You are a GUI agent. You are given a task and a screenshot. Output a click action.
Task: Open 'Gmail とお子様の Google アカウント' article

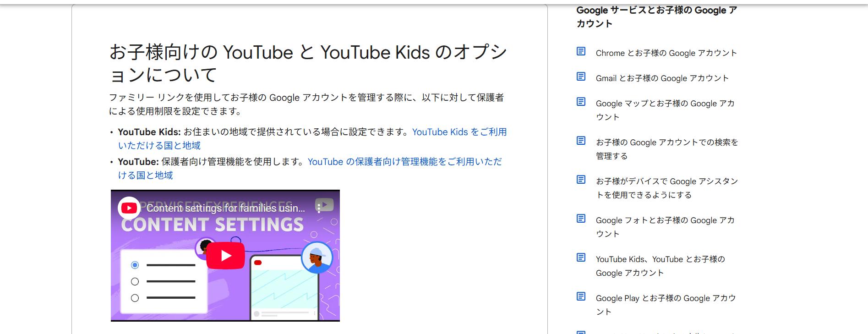coord(662,78)
